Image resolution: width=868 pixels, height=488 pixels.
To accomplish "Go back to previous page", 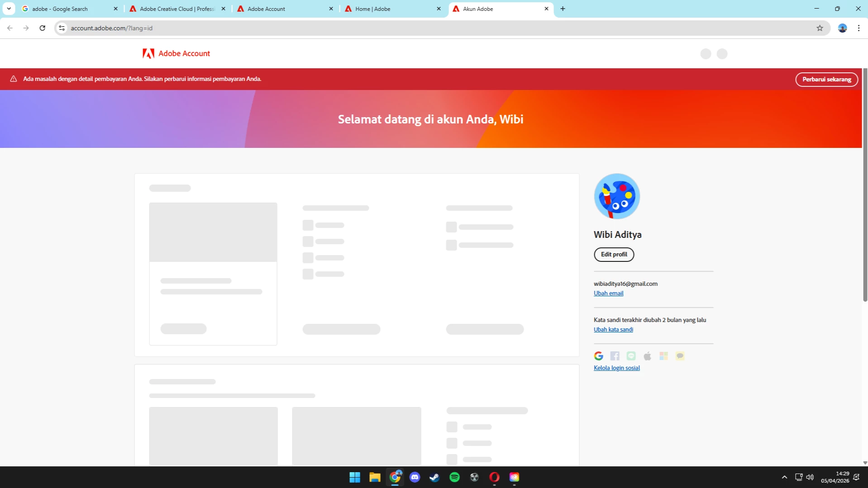I will 10,28.
